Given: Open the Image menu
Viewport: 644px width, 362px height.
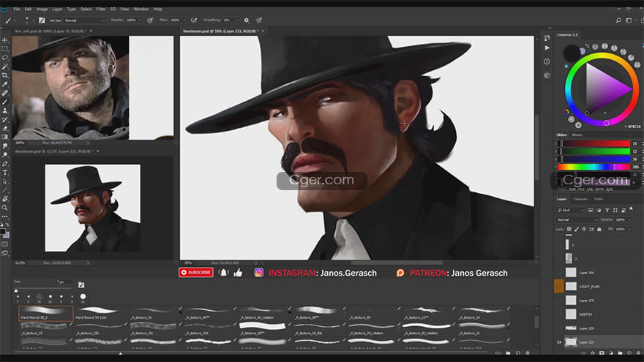Looking at the screenshot, I should point(42,9).
